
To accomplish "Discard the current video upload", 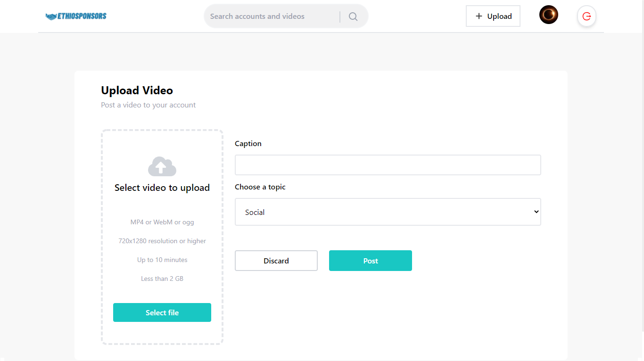I will pos(276,261).
